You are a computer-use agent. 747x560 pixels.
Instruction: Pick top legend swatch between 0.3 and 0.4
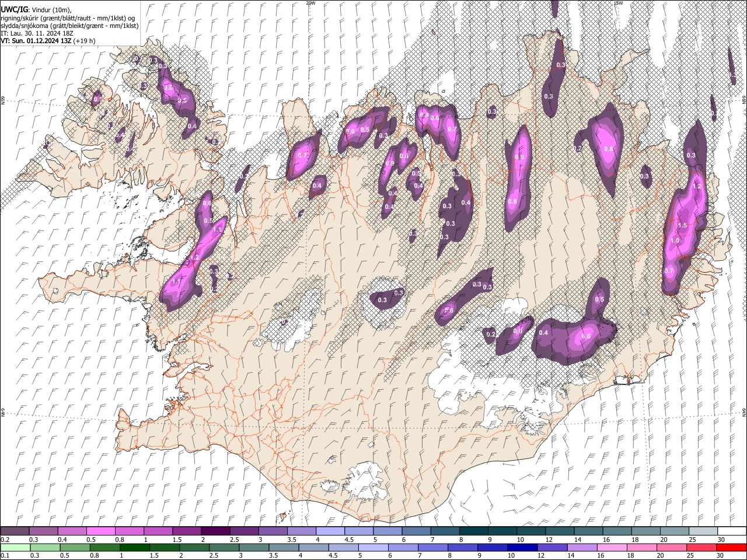[x=44, y=531]
